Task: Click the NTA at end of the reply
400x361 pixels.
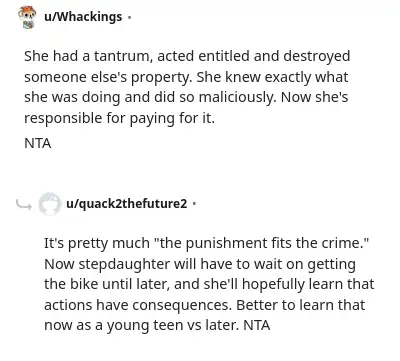Action: (x=257, y=325)
